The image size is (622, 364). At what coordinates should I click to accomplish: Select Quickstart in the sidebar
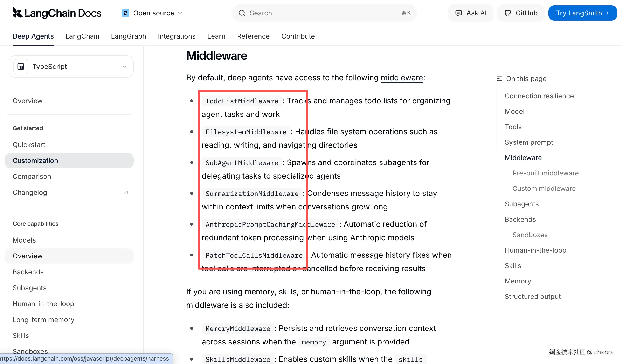(x=29, y=144)
